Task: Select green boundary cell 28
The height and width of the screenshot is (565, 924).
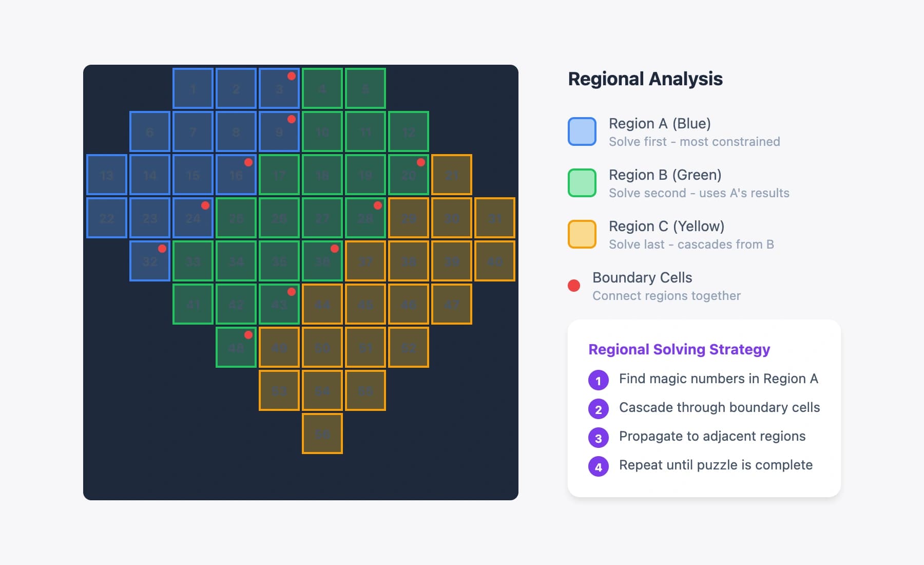Action: (x=365, y=218)
